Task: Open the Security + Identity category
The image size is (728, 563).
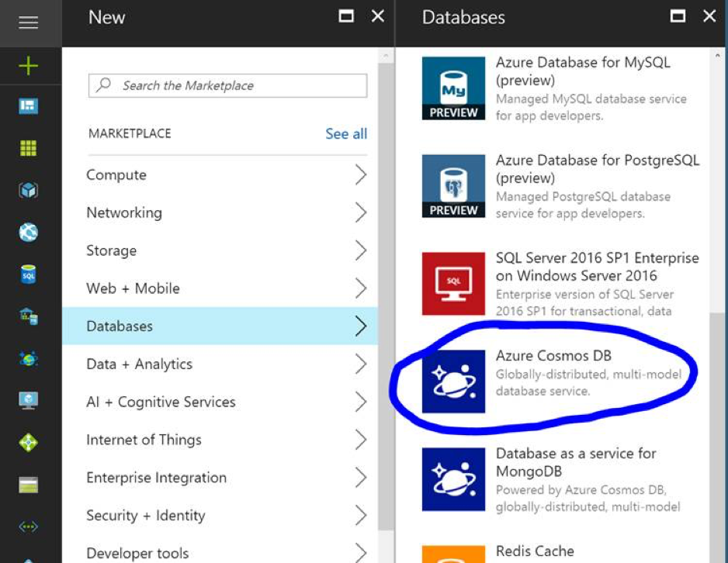Action: (220, 515)
